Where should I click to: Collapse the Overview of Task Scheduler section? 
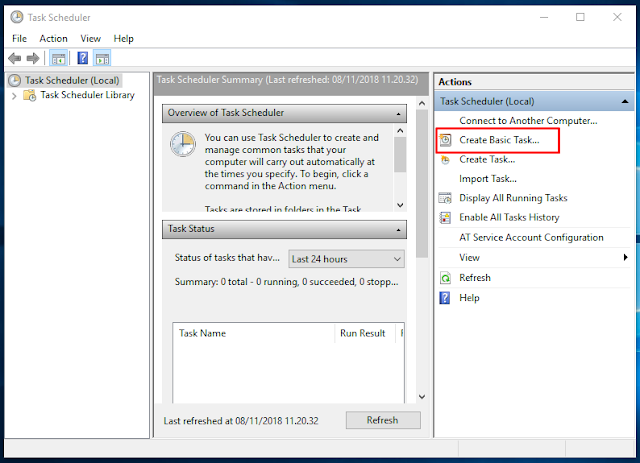(x=398, y=114)
